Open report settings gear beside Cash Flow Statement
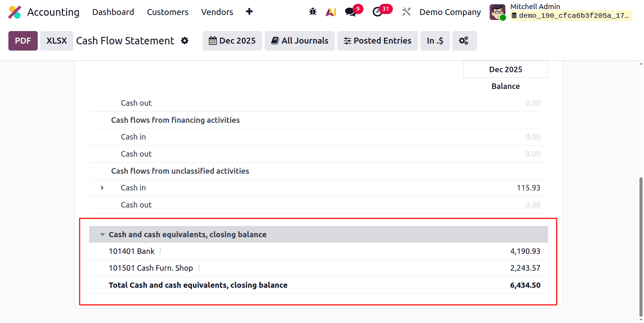Screen dimensions: 644x323 (185, 40)
